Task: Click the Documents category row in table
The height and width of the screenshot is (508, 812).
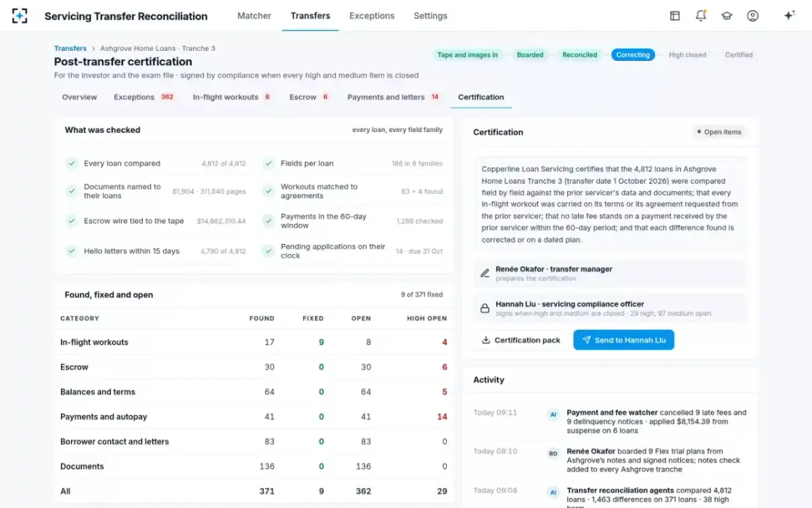Action: coord(254,466)
